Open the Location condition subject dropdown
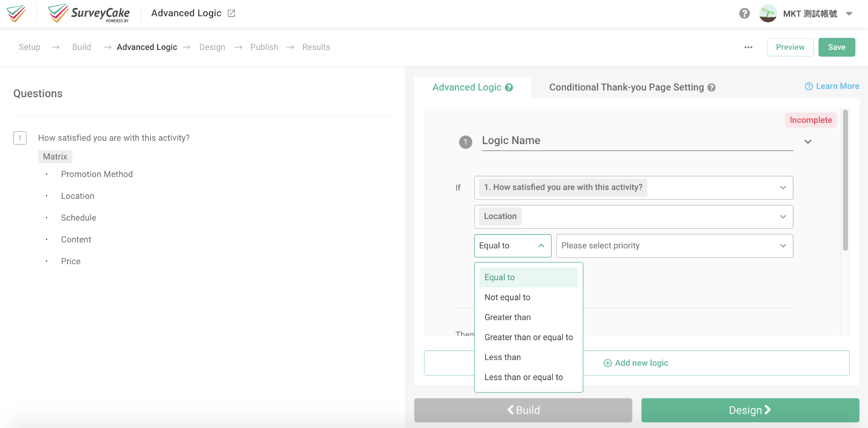868x428 pixels. pyautogui.click(x=633, y=217)
